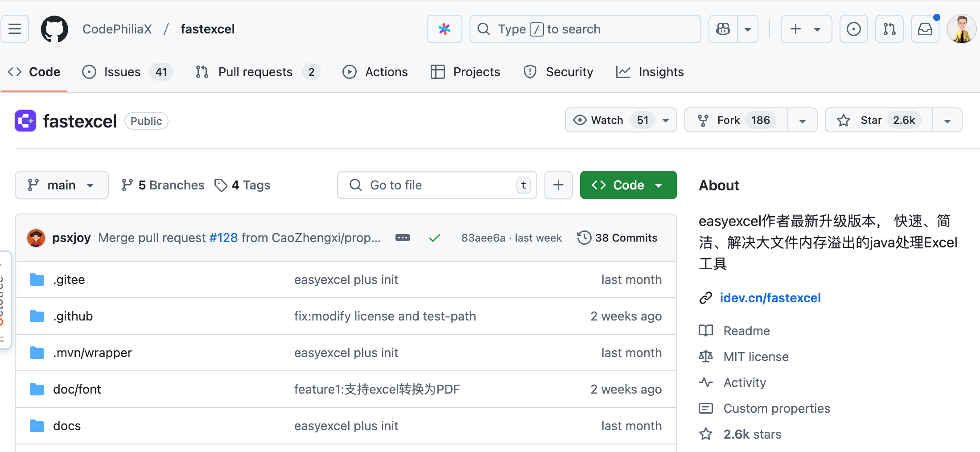Expand the Star lists dropdown
Viewport: 980px width, 452px height.
[x=947, y=120]
